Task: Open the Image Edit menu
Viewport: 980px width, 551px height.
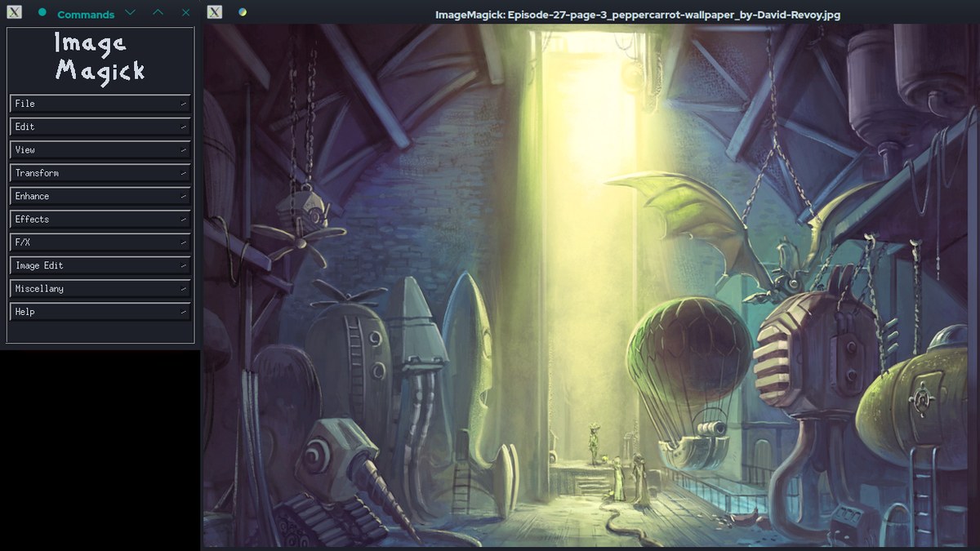Action: (100, 265)
